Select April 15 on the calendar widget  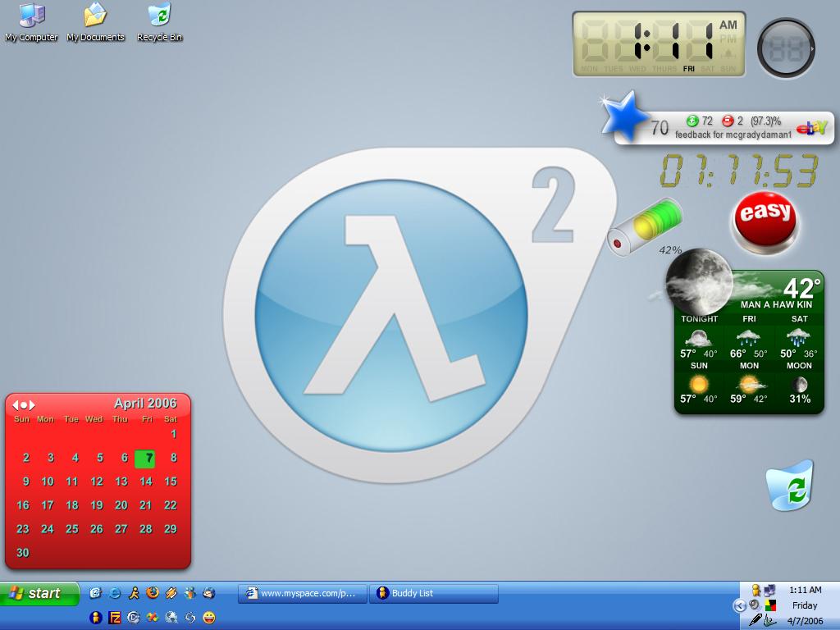[171, 482]
